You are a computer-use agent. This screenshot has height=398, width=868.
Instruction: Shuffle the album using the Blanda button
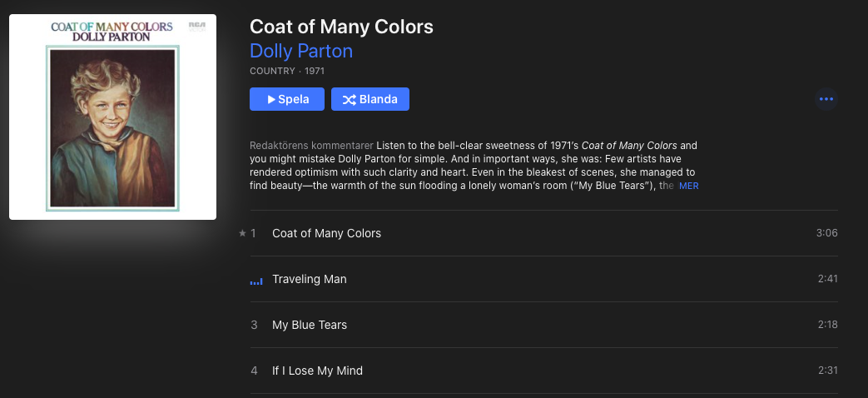click(x=370, y=99)
